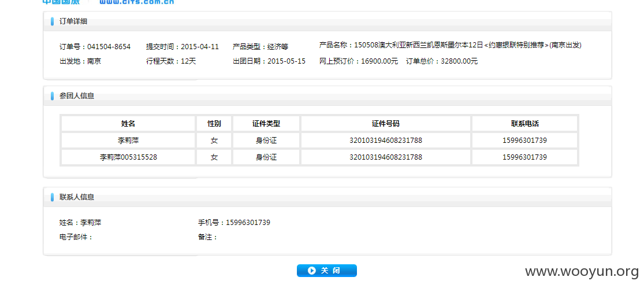Click gender cell in 李莉萍005315528 row
Screen dimensions: 644x288
click(x=214, y=157)
